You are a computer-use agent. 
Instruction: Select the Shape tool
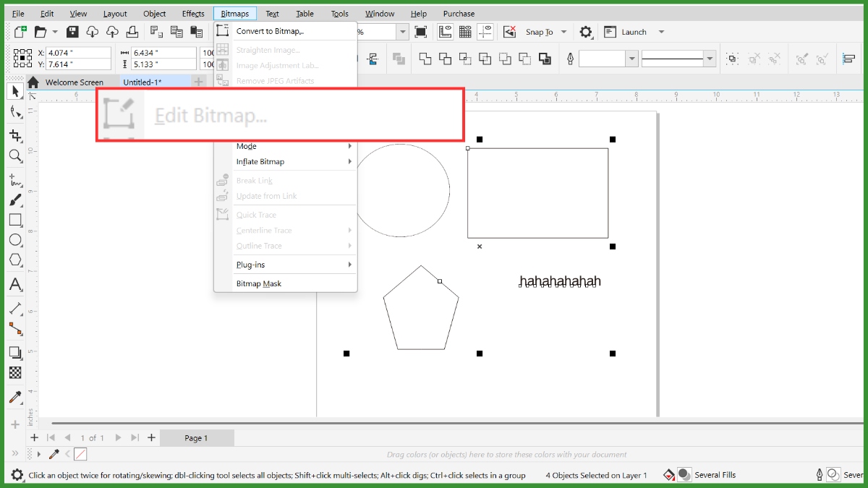coord(15,111)
